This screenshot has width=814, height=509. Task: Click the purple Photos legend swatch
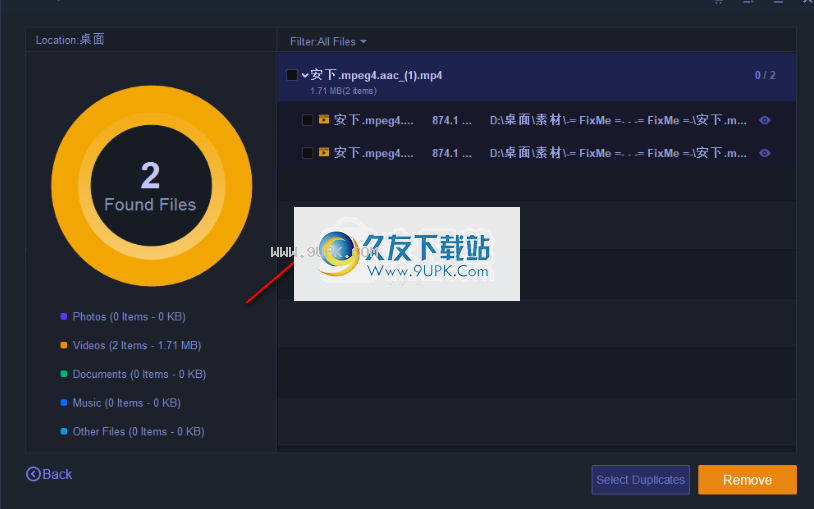tap(64, 316)
